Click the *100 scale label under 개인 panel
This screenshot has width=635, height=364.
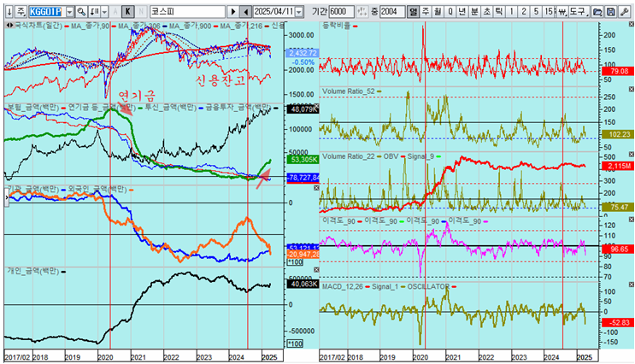pyautogui.click(x=295, y=343)
